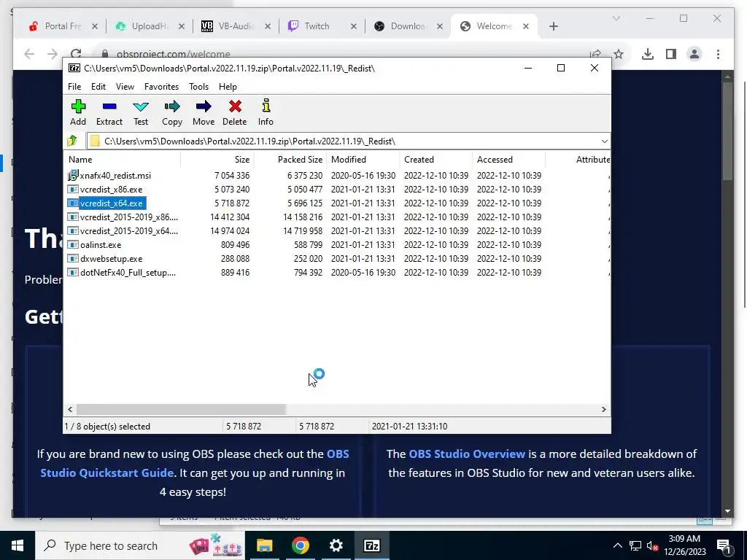
Task: Open the View menu in 7-Zip
Action: (125, 87)
